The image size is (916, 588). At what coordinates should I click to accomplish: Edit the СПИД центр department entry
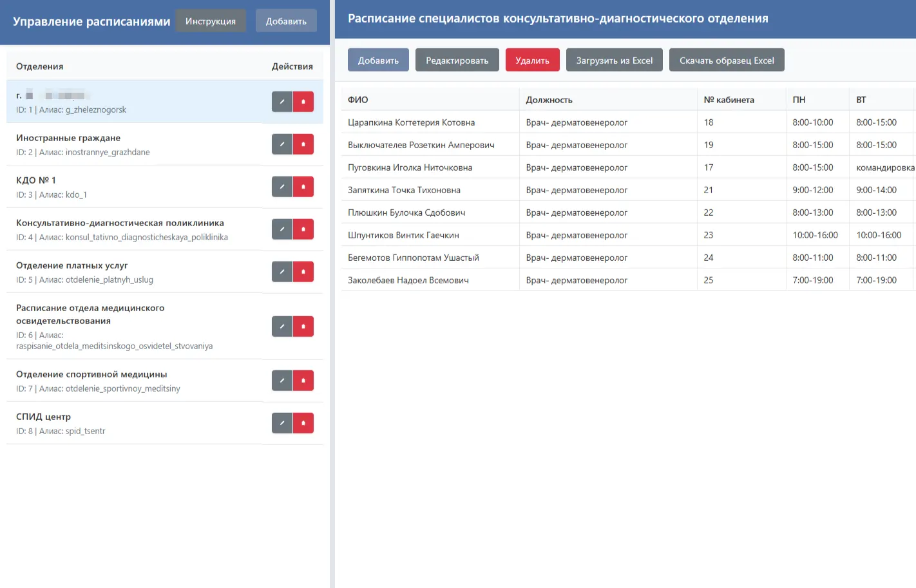point(282,423)
